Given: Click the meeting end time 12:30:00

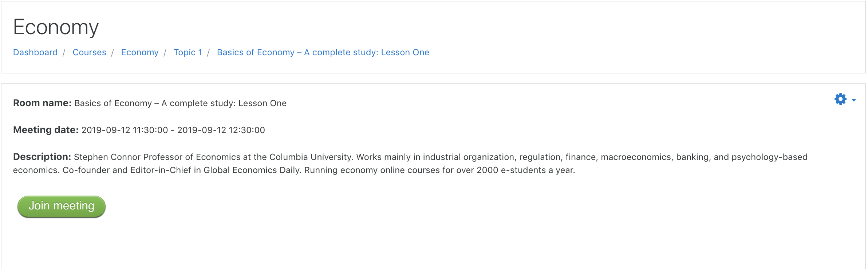Looking at the screenshot, I should click(247, 130).
